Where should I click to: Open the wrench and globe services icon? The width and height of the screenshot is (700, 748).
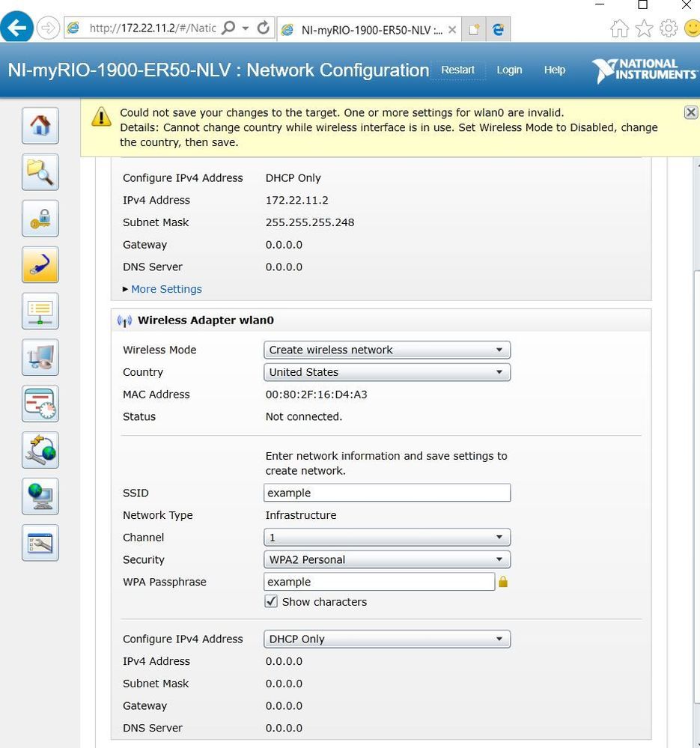(40, 450)
